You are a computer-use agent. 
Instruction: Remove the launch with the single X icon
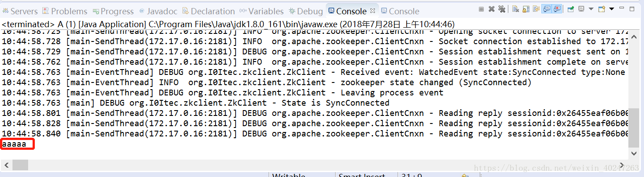point(491,9)
